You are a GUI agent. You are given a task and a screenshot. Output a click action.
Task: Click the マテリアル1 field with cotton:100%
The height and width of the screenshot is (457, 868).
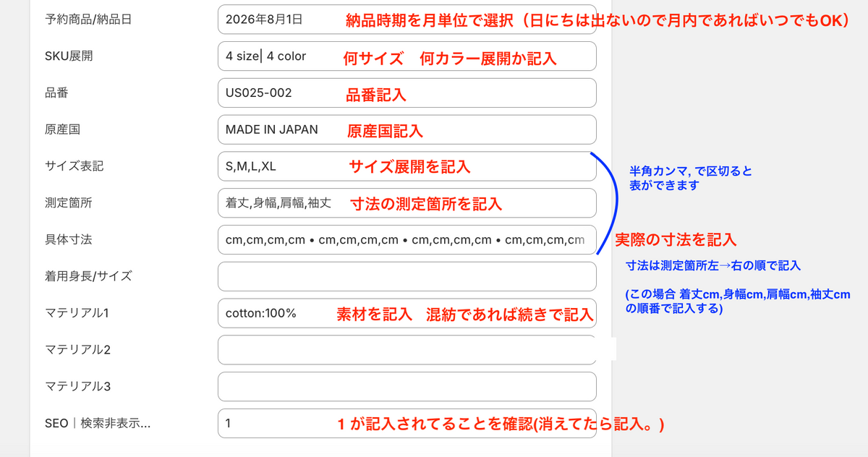(407, 313)
